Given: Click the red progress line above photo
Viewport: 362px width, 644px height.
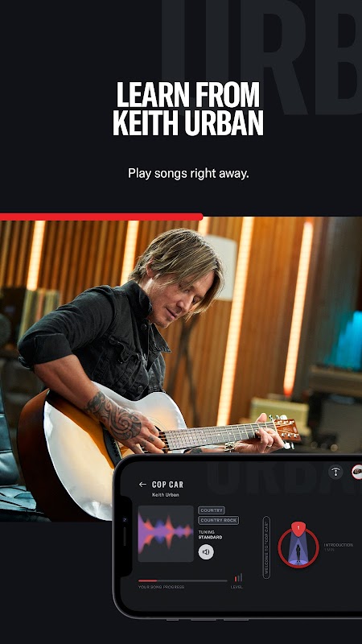Looking at the screenshot, I should [101, 217].
